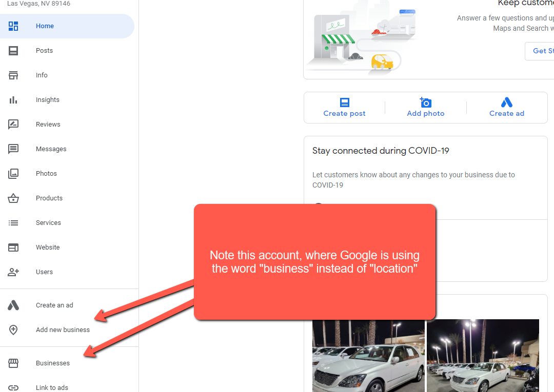Click the Let customers know description text
The width and height of the screenshot is (554, 392).
coord(413,180)
